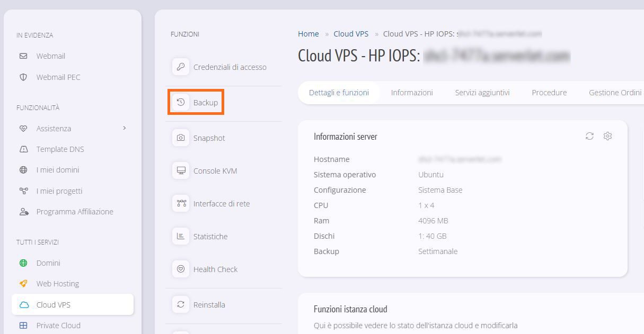Open the Reinstalla label
This screenshot has width=644, height=334.
209,305
